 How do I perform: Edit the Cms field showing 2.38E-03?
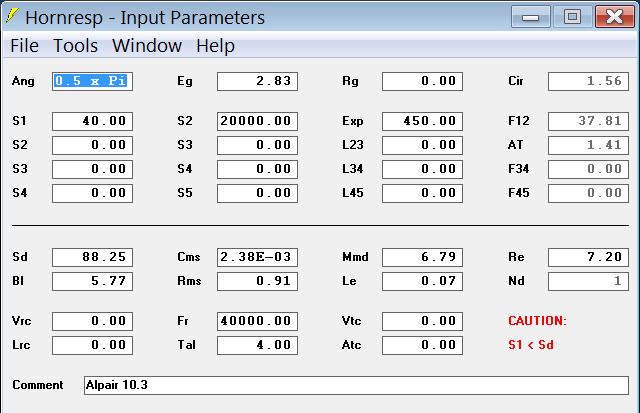tap(257, 257)
